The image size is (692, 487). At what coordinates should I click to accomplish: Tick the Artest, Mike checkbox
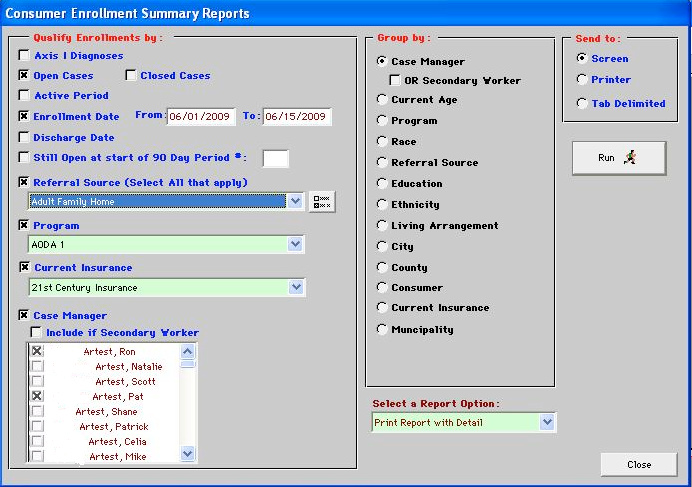point(37,456)
